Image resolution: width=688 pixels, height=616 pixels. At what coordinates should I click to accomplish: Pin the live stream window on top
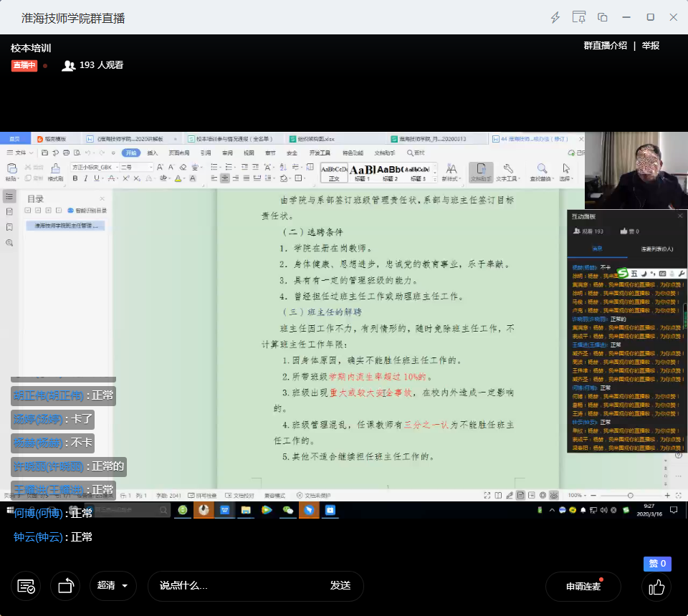pos(579,17)
